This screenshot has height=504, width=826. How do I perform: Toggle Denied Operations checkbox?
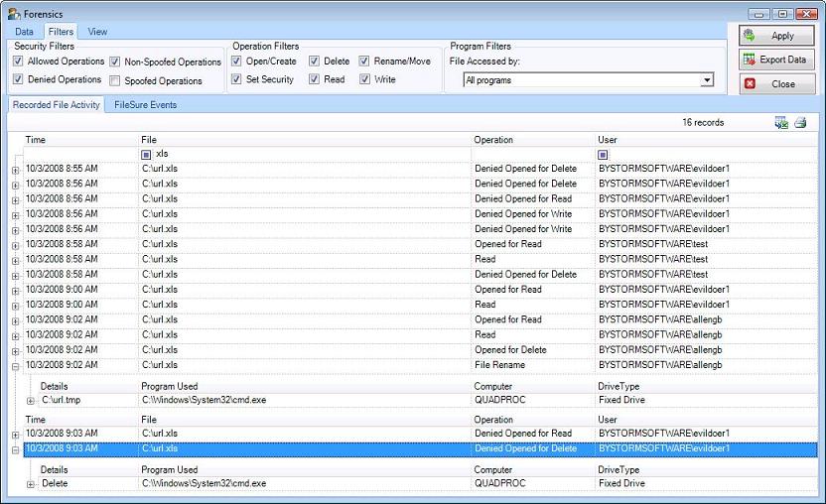[18, 79]
